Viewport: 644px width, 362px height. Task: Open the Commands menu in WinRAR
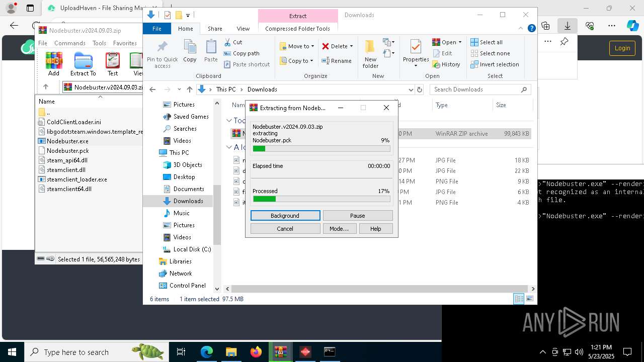click(70, 43)
